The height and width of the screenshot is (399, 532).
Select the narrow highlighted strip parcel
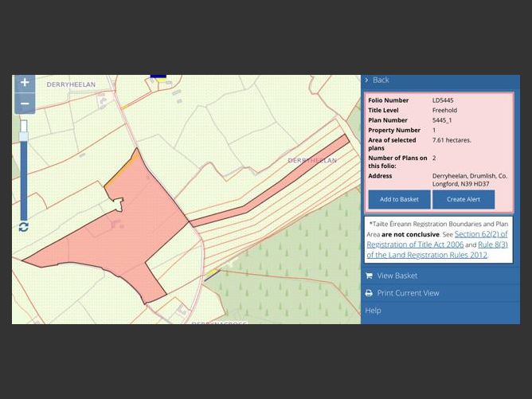271,183
